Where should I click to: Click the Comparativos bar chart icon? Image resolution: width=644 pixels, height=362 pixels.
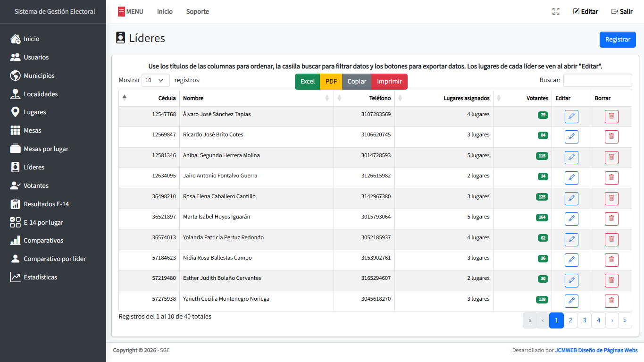coord(16,240)
